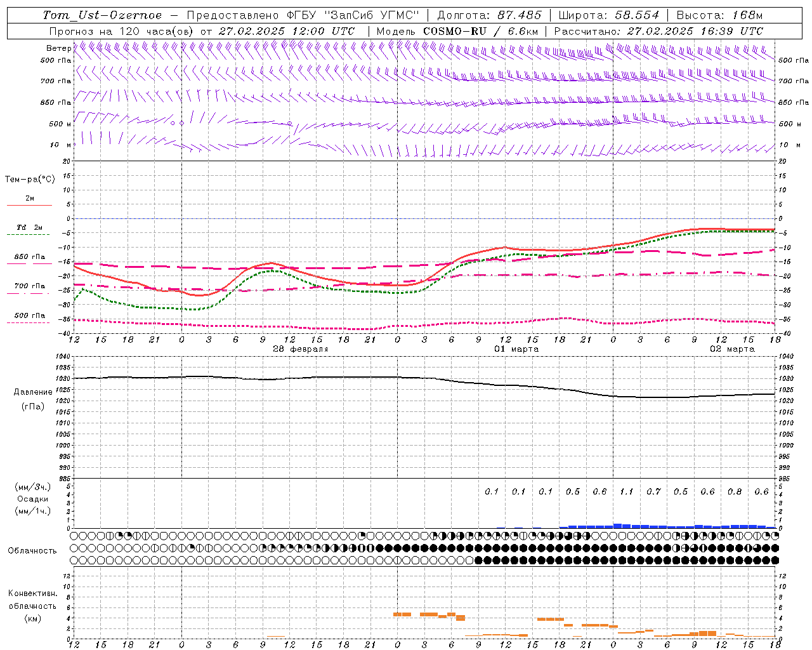Screen dimensions: 812x650
Task: Click the 'Высота: 168м' elevation text
Action: point(719,15)
